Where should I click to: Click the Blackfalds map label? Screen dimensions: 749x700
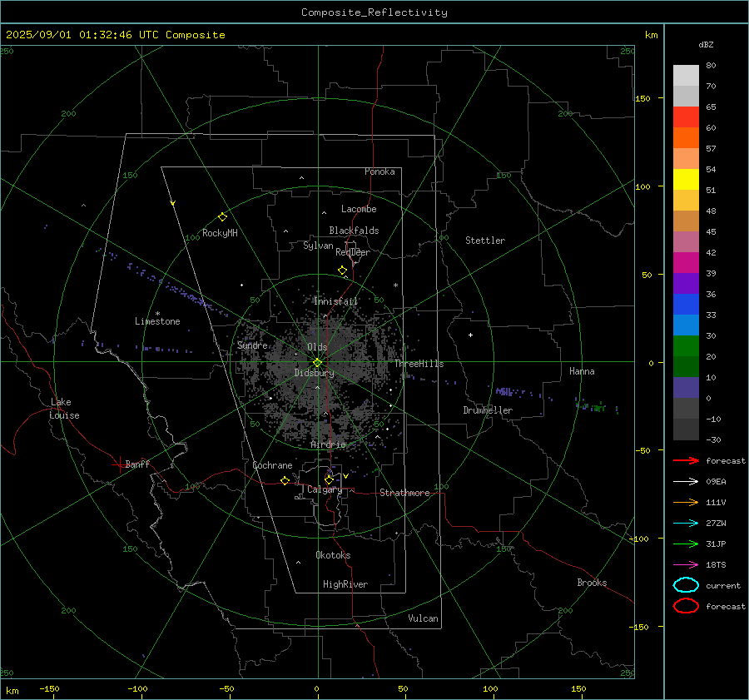click(x=354, y=231)
